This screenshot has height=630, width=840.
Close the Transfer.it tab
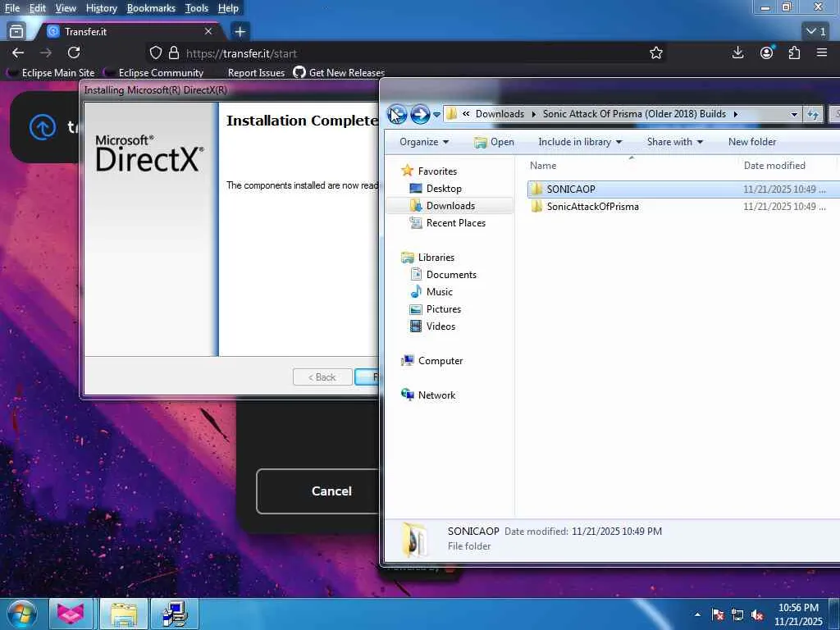208,32
